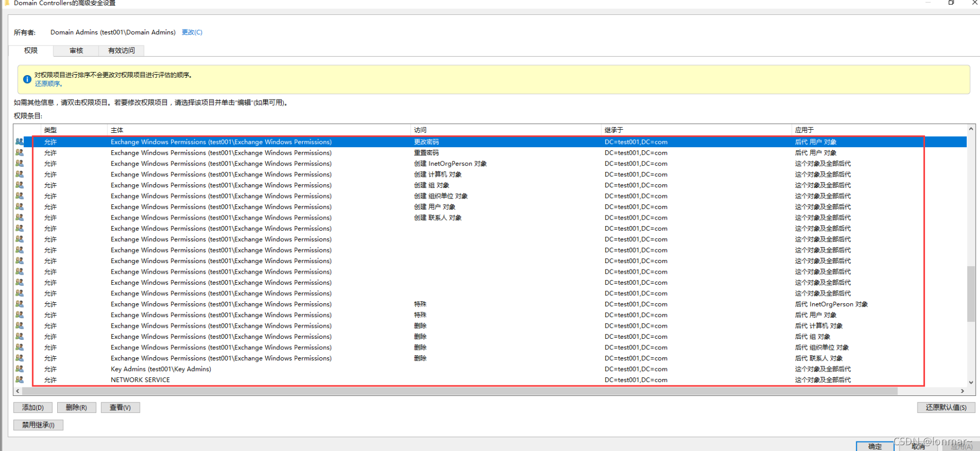Switch to the 权限 tab
This screenshot has height=451, width=980.
pos(31,50)
